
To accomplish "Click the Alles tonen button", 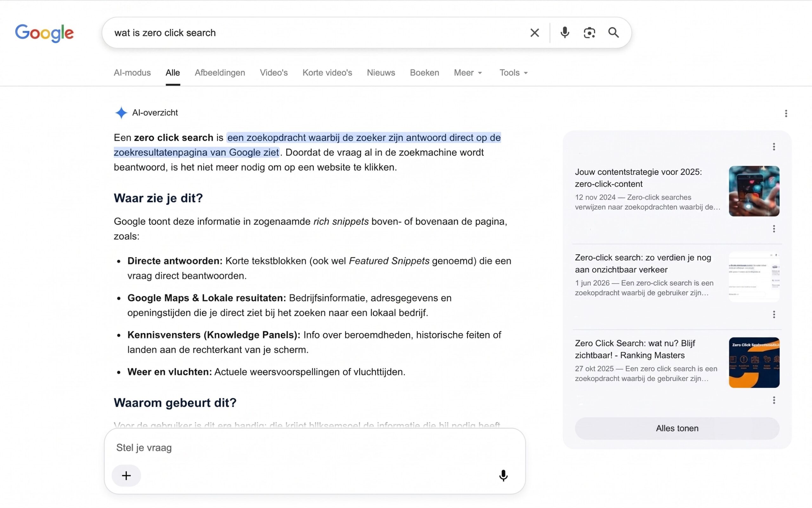I will (x=677, y=428).
